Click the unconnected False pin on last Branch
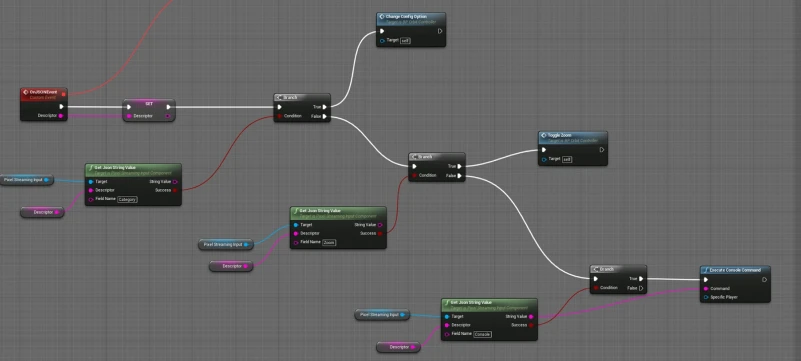 point(641,288)
